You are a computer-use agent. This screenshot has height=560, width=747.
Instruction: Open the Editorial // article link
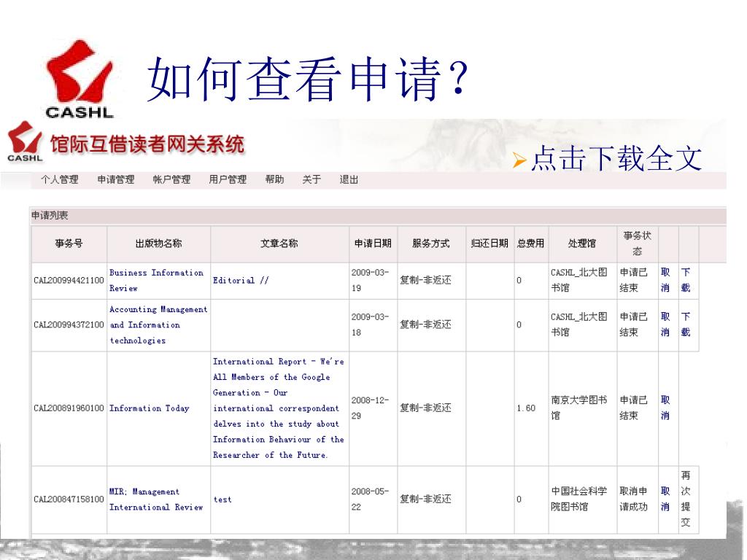pos(241,281)
